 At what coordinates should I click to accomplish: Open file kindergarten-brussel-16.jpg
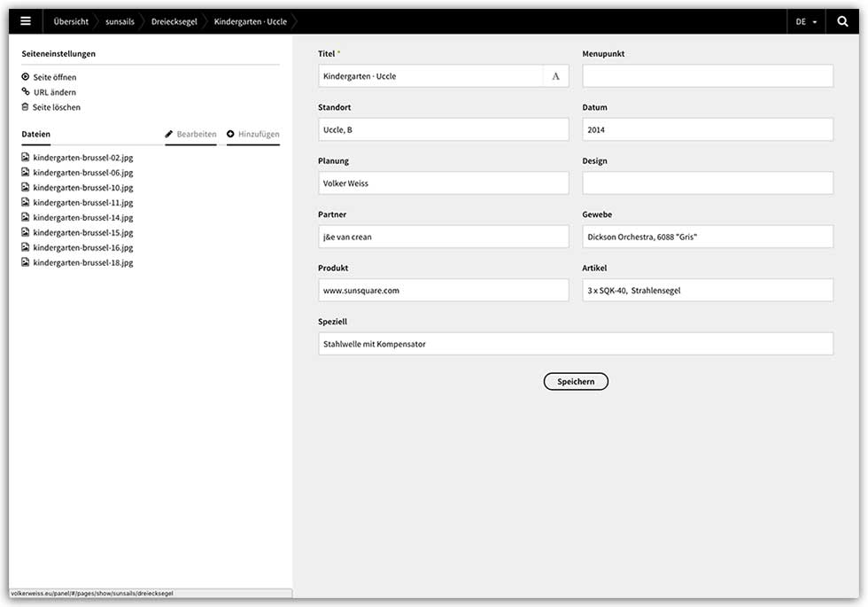[x=83, y=247]
